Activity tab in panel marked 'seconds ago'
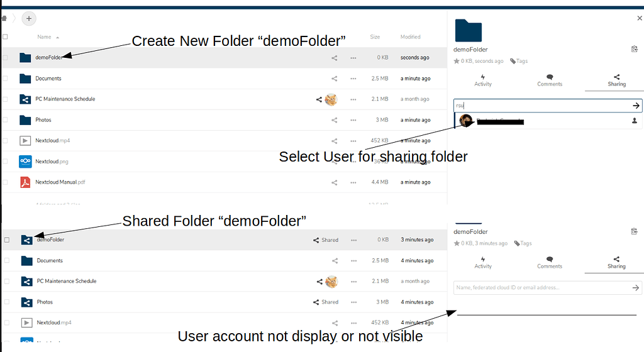644x352 pixels. [483, 80]
